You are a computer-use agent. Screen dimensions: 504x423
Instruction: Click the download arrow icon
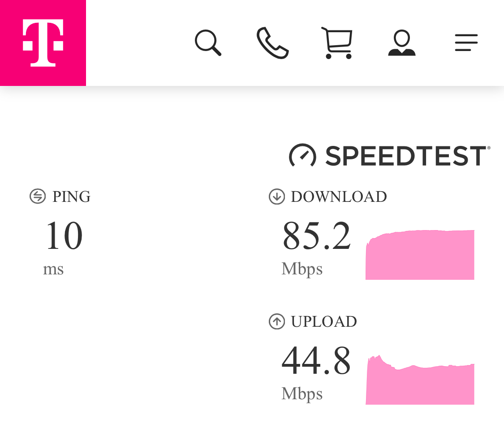coord(277,197)
